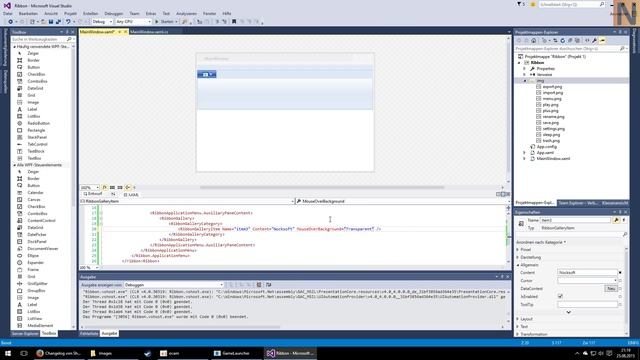Viewport: 640px width, 360px height.
Task: Expand the Layout property category
Action: coord(518,319)
